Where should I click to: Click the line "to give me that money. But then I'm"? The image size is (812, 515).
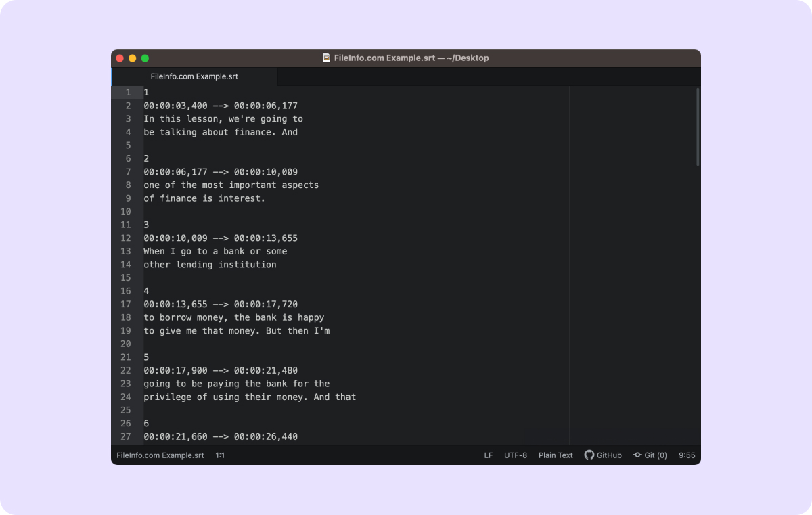237,331
